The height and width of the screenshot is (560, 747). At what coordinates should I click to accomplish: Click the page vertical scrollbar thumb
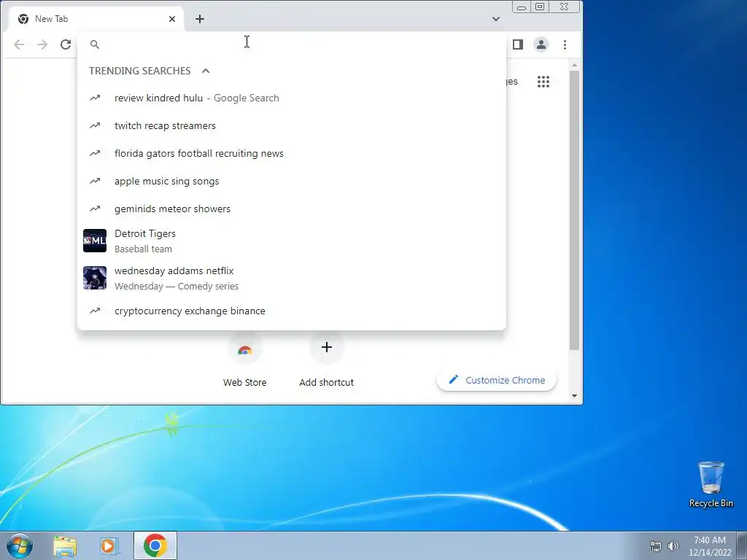pos(574,211)
